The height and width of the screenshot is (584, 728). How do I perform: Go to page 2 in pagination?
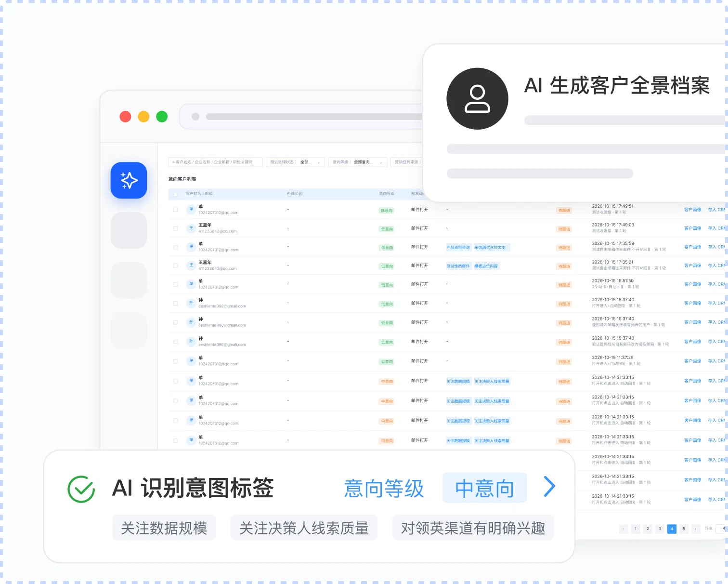click(x=648, y=529)
